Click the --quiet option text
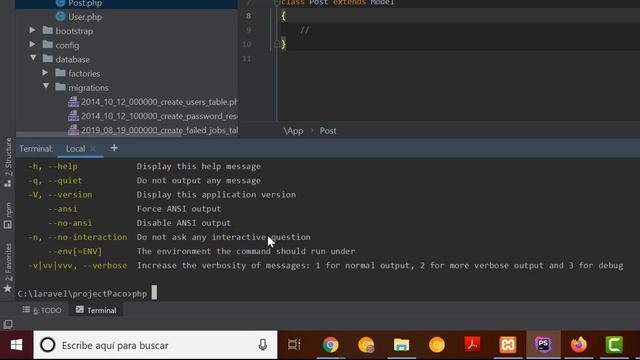 tap(65, 180)
